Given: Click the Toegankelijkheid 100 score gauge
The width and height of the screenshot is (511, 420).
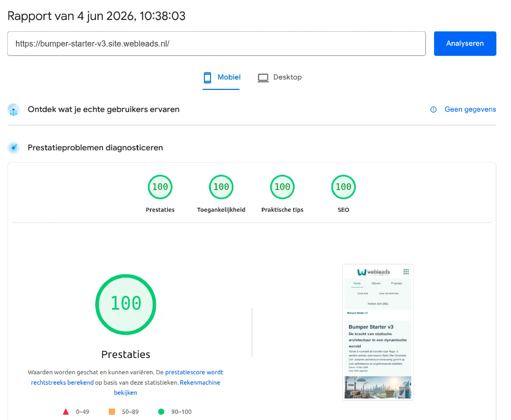Looking at the screenshot, I should (221, 187).
